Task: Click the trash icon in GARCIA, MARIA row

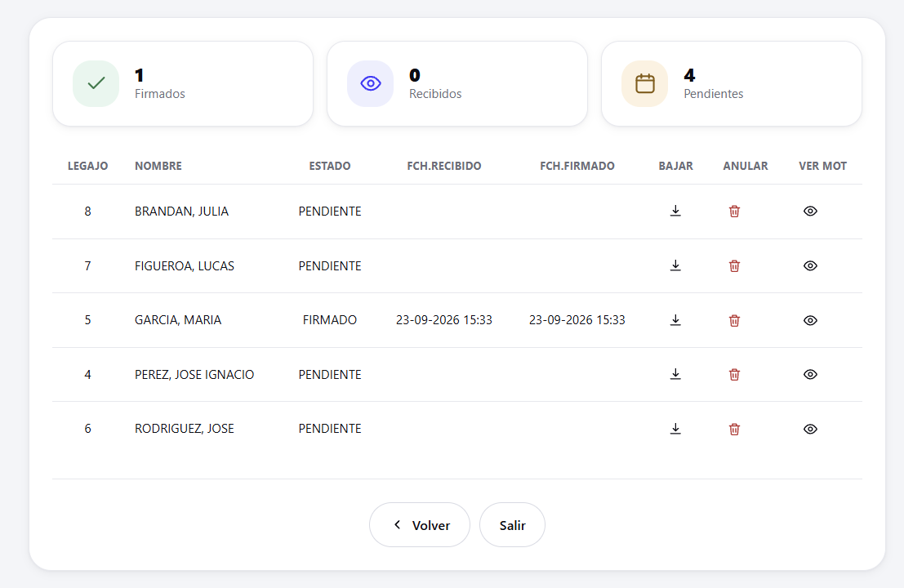Action: 734,320
